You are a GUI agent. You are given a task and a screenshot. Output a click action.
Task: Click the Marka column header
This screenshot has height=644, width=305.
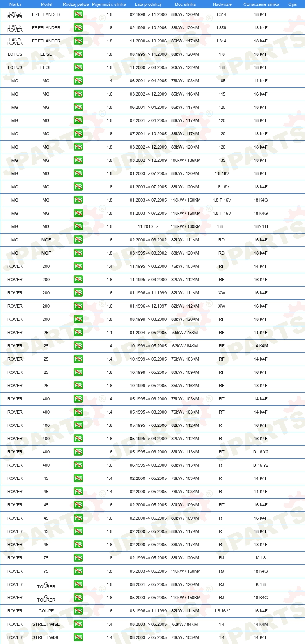pyautogui.click(x=15, y=4)
